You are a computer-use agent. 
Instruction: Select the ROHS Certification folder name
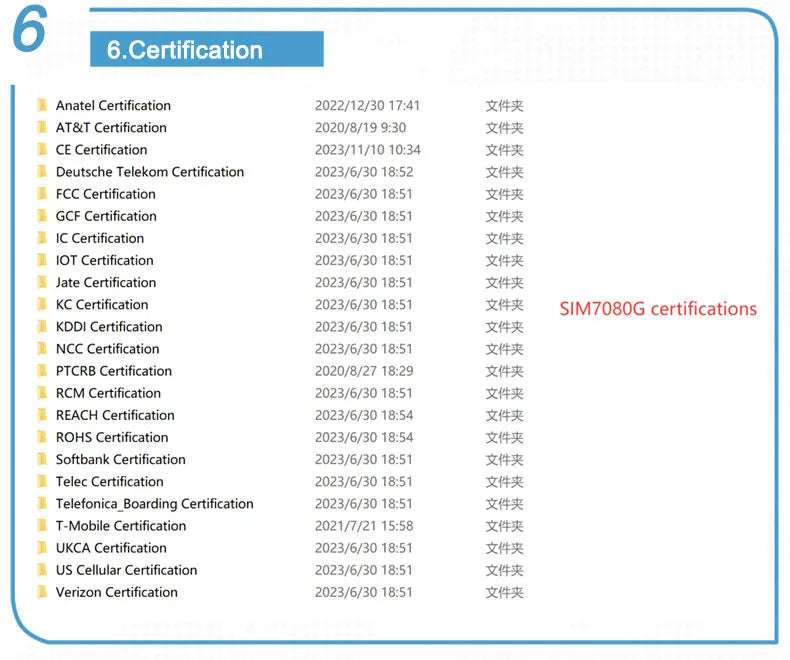tap(112, 438)
